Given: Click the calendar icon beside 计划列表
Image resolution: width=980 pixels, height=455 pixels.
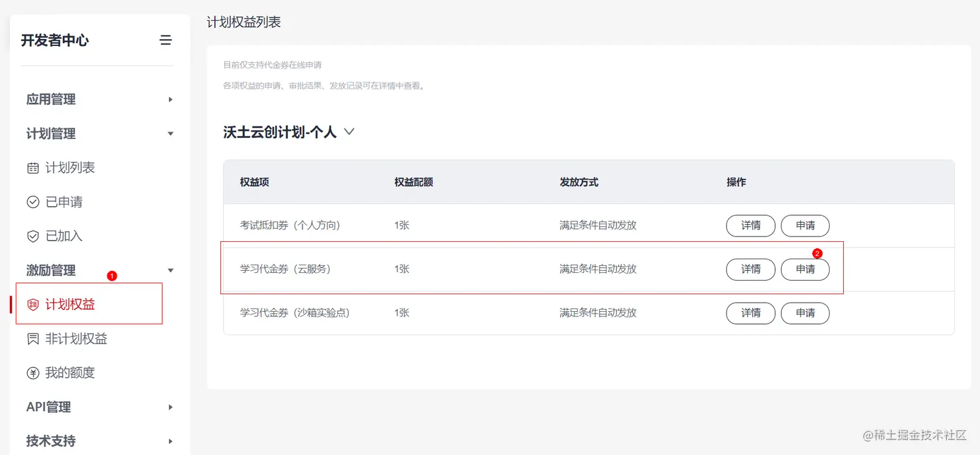Looking at the screenshot, I should (33, 168).
